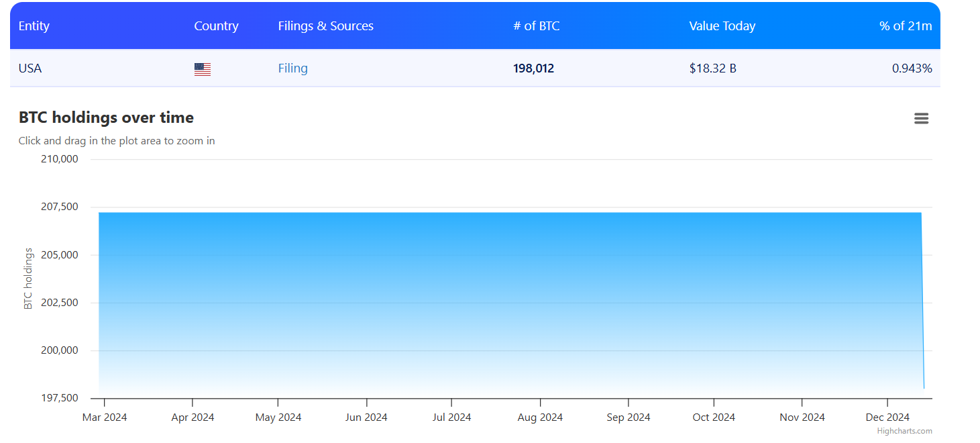This screenshot has width=980, height=443.
Task: Click the 202,500 y-axis label
Action: pos(60,303)
